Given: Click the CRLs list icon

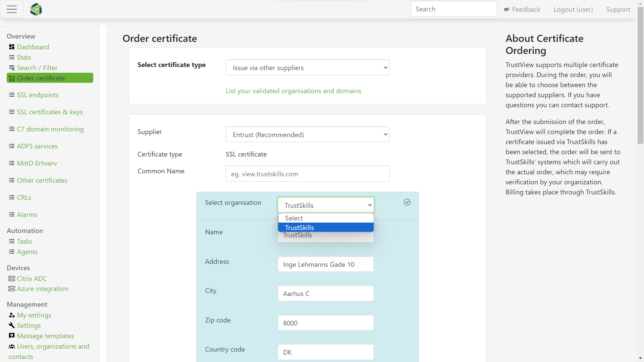Looking at the screenshot, I should tap(12, 197).
